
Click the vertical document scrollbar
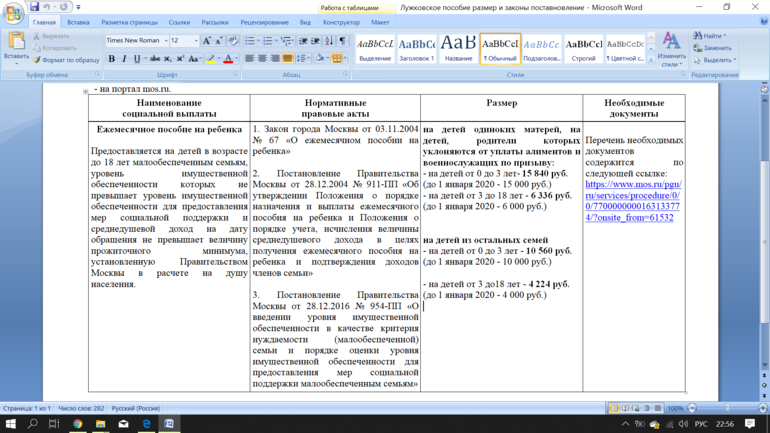pos(765,231)
